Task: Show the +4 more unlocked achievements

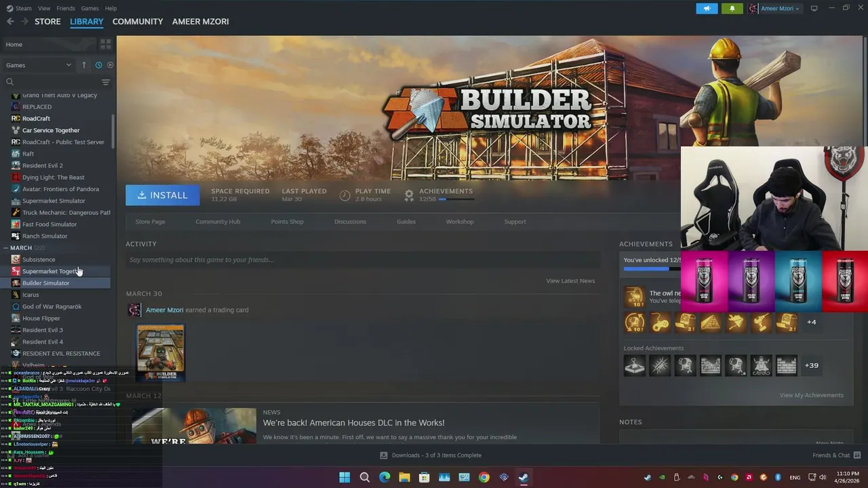Action: pos(812,322)
